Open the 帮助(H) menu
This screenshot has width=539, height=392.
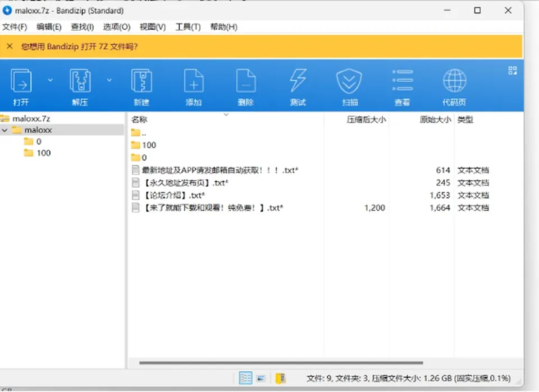[224, 27]
